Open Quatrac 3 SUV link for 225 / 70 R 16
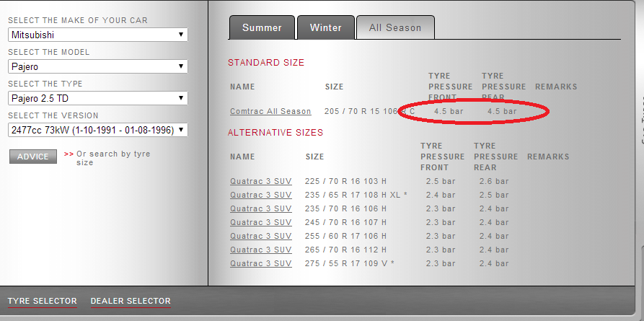 pos(261,181)
